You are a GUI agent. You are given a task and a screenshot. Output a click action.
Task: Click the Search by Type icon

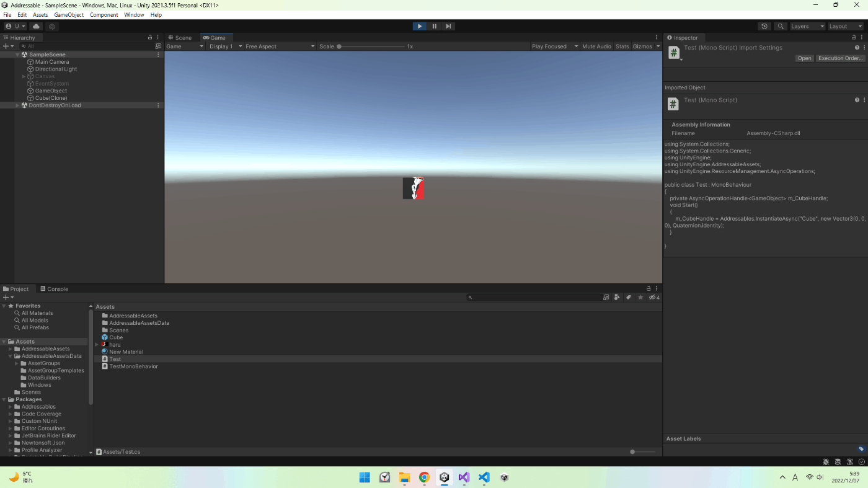[x=617, y=298]
